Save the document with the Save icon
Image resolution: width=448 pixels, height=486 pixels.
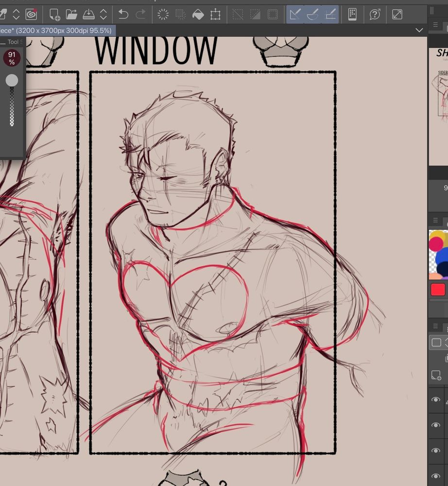click(88, 14)
